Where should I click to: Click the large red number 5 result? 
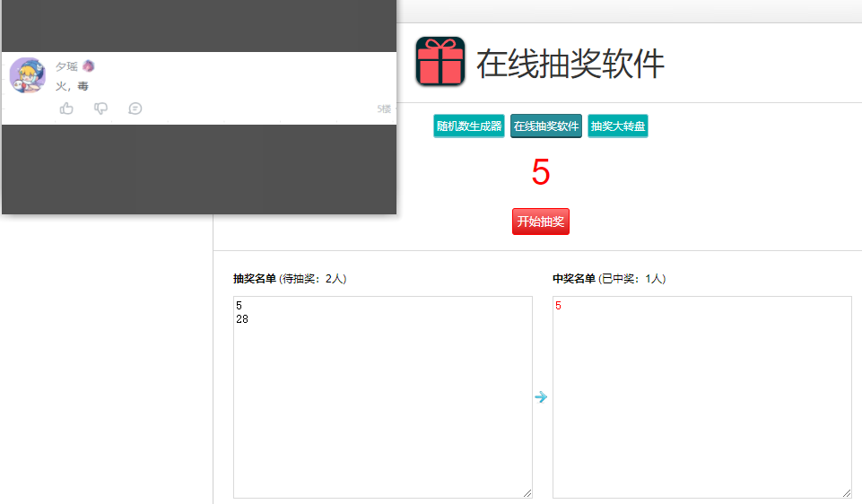(x=540, y=173)
